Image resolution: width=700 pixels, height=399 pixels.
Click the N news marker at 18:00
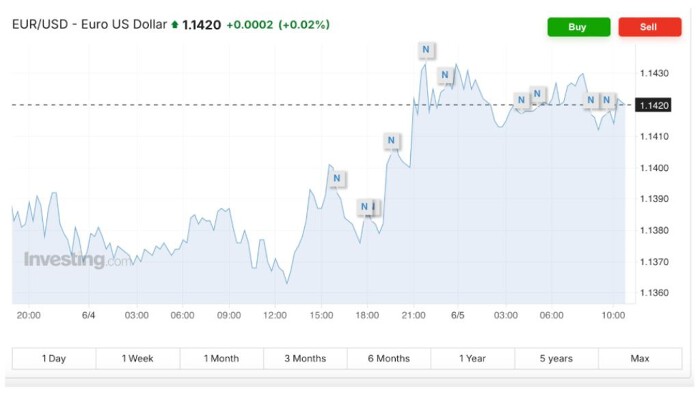pos(364,207)
